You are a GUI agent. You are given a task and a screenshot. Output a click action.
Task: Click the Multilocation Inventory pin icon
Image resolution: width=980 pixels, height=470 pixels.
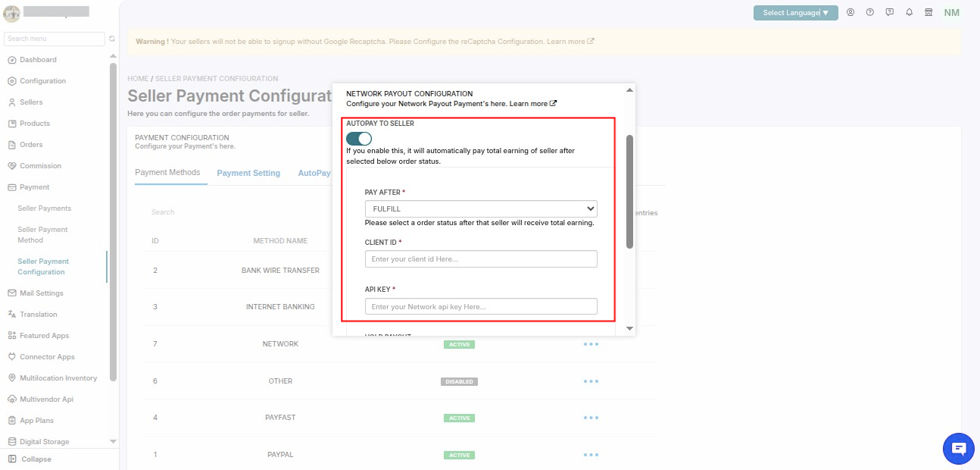12,378
